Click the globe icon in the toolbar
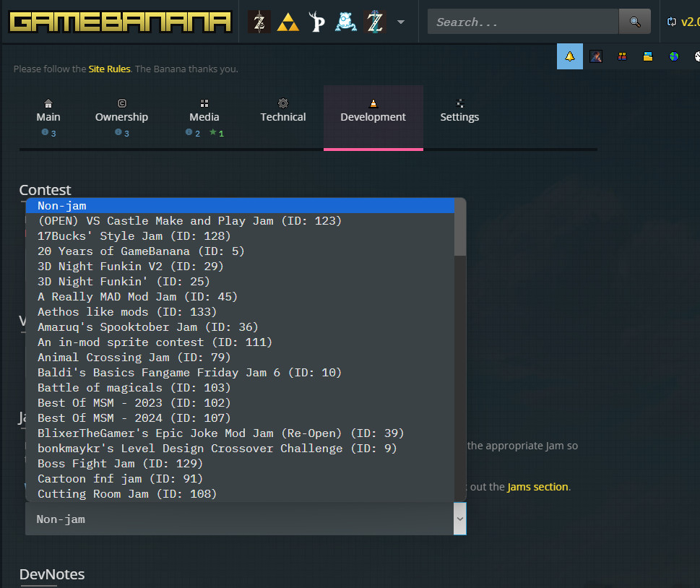The width and height of the screenshot is (700, 588). [x=673, y=56]
